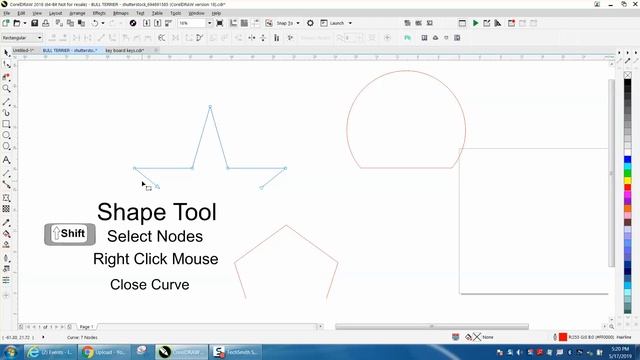Toggle Show grid icon

244,23
